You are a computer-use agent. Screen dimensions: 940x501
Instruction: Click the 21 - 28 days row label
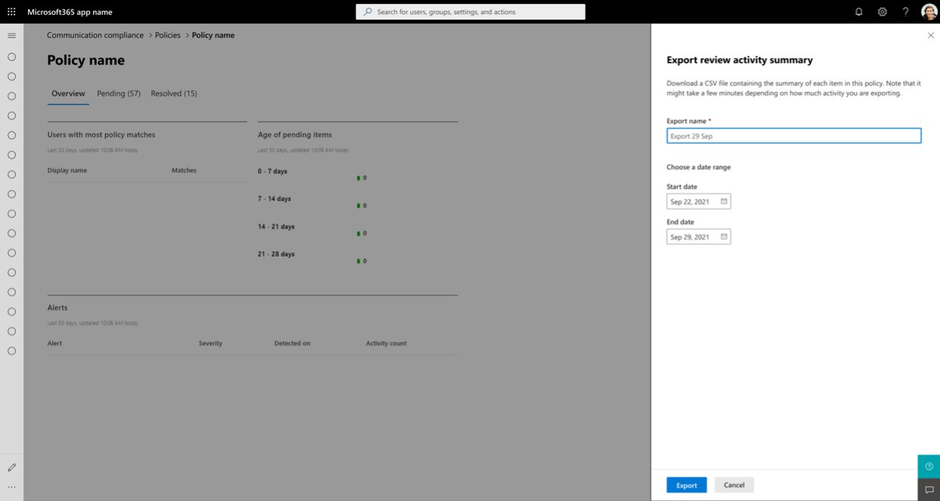pyautogui.click(x=276, y=254)
